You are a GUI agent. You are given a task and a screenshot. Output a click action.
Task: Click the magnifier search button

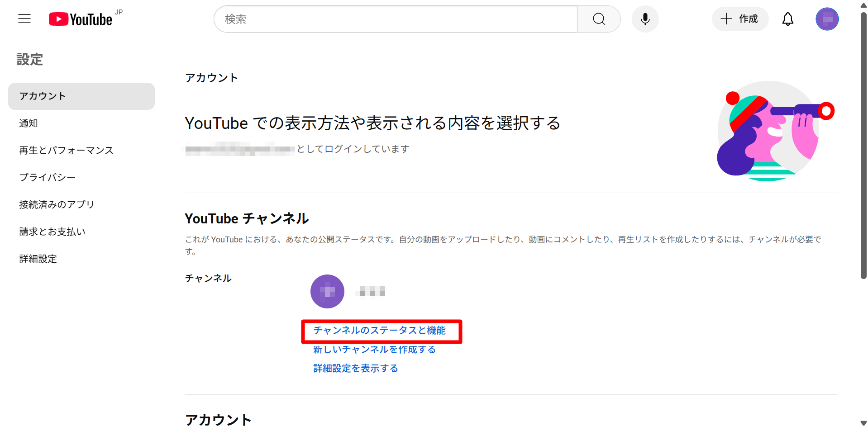tap(599, 19)
